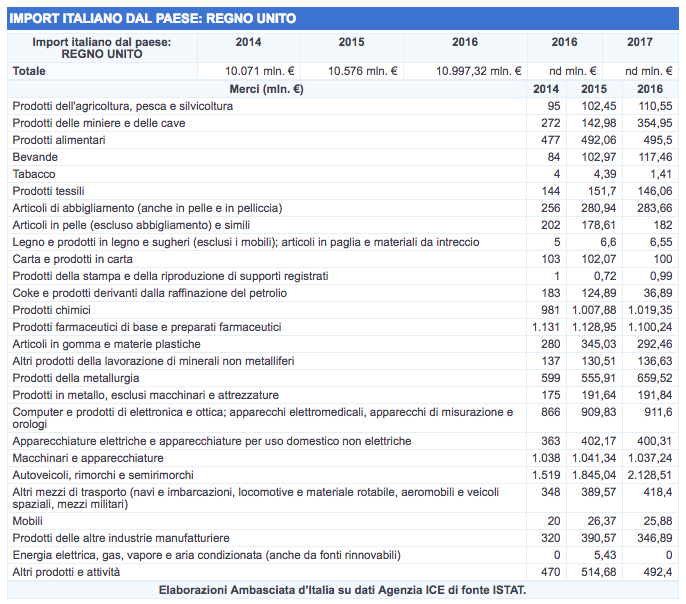Viewport: 686px width, 604px height.
Task: Click the "Coke e prodotti derivanti" row label
Action: pyautogui.click(x=149, y=293)
